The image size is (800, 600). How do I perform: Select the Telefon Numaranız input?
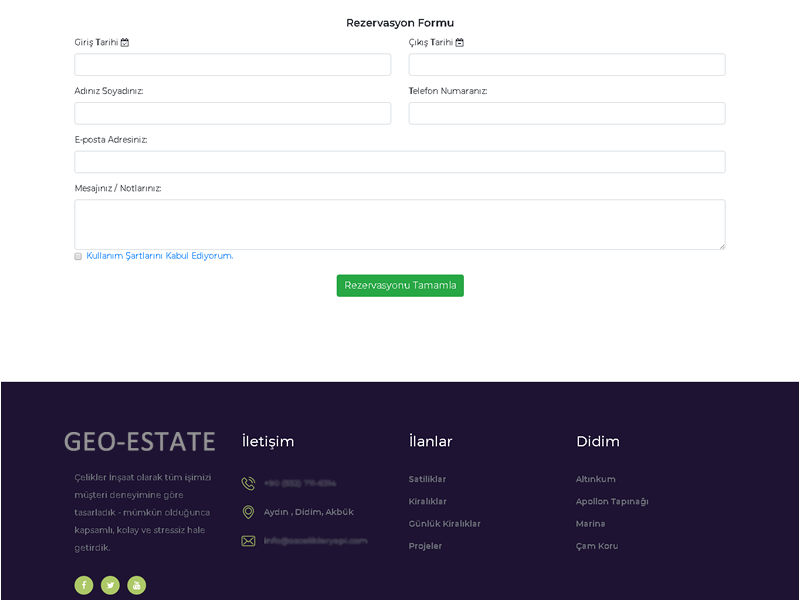[566, 113]
